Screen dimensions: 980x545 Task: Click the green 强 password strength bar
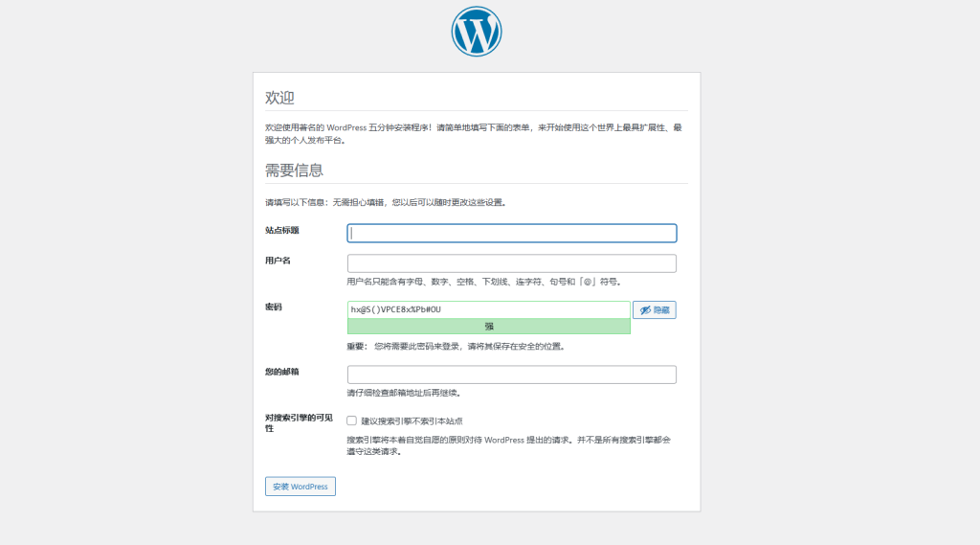click(x=489, y=326)
